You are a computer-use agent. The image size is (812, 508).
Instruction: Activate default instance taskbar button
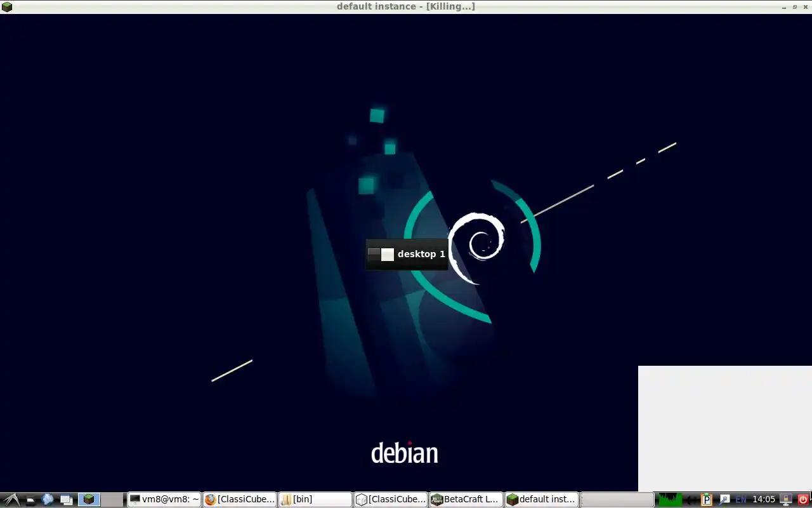(542, 499)
